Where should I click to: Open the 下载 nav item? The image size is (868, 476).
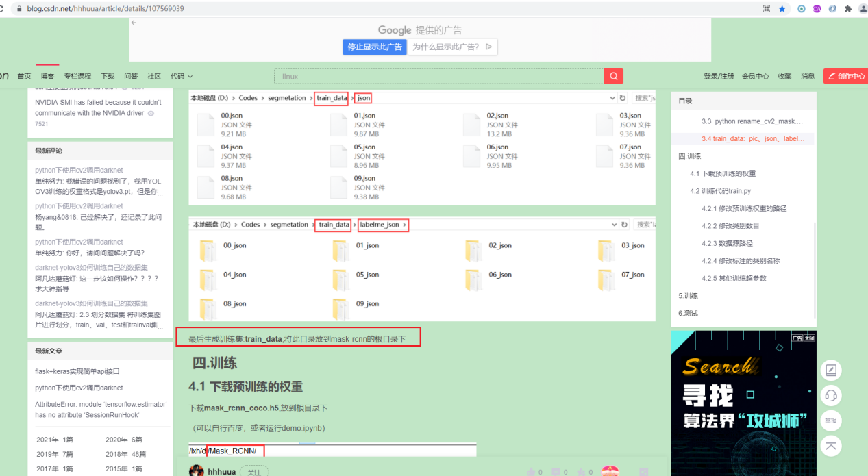click(x=108, y=76)
